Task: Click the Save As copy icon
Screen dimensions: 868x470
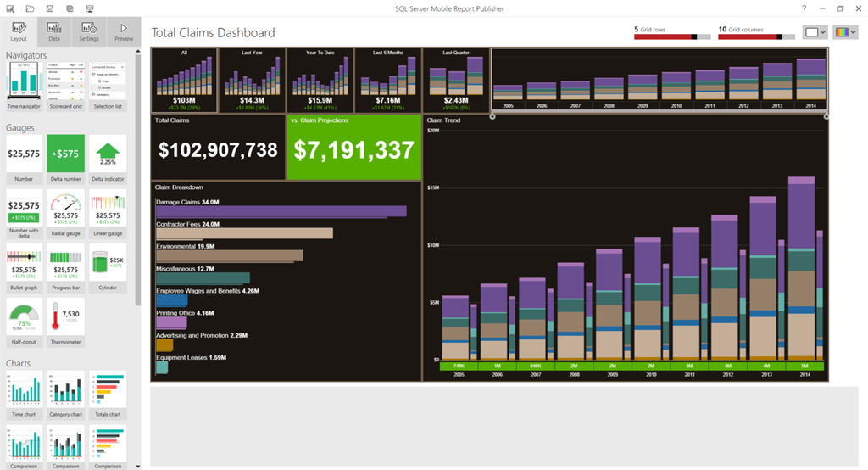Action: (x=70, y=8)
